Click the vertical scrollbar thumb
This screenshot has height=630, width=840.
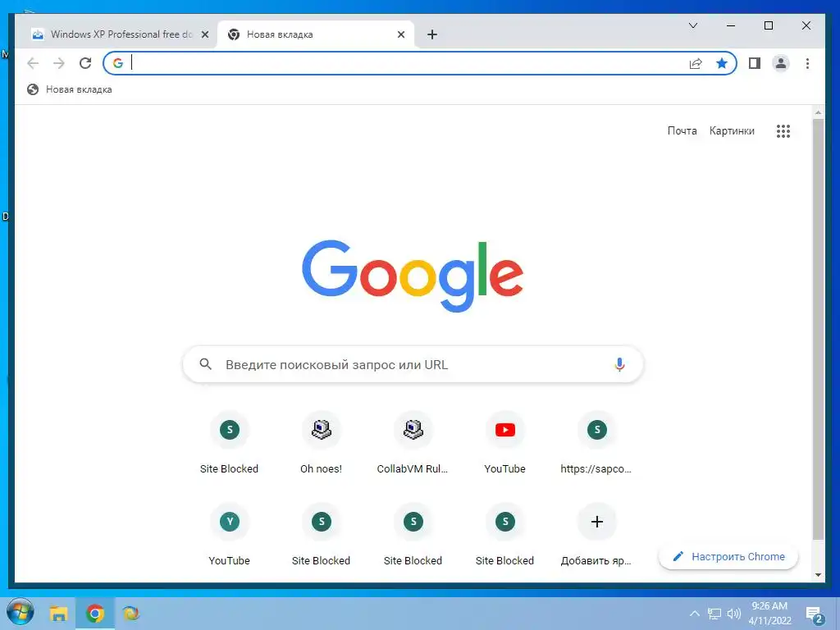(818, 329)
